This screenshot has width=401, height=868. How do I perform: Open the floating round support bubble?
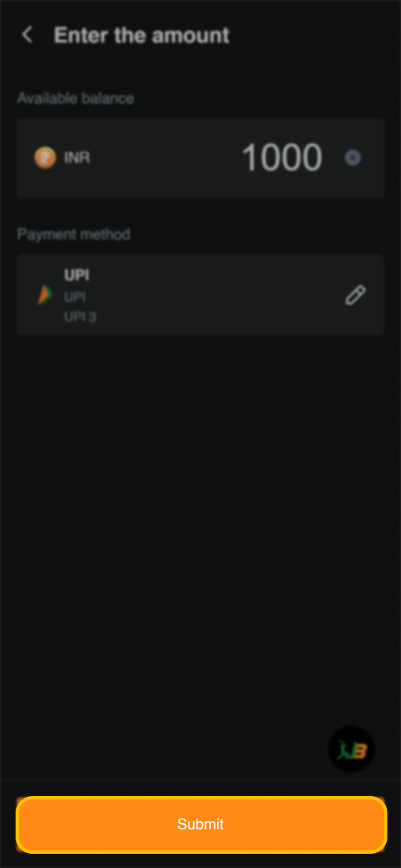click(x=351, y=749)
